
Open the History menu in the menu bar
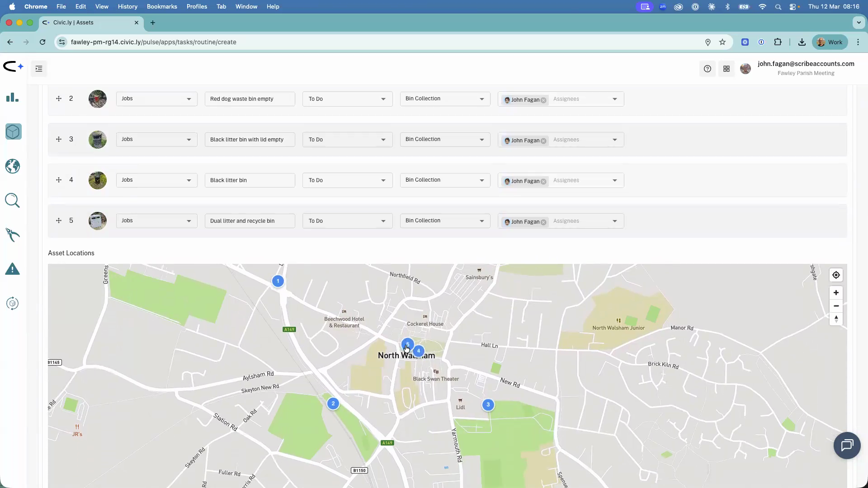coord(127,6)
